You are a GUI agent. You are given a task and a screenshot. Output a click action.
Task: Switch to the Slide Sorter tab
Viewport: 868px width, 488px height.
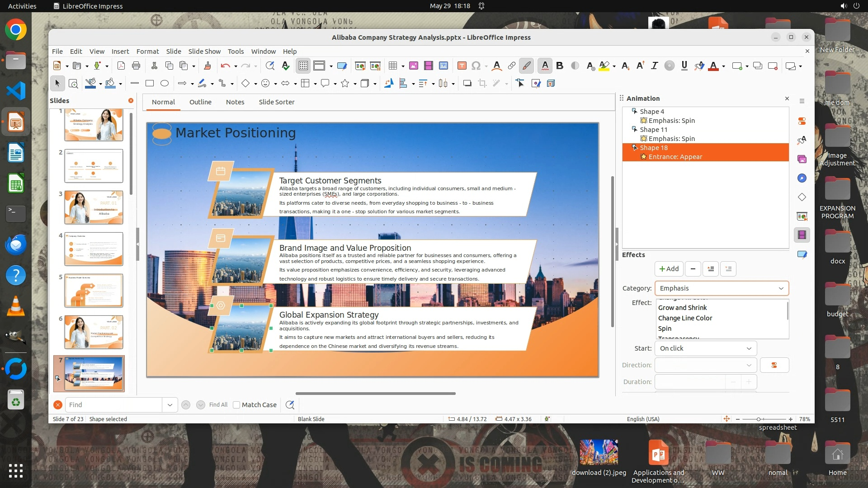pyautogui.click(x=276, y=102)
